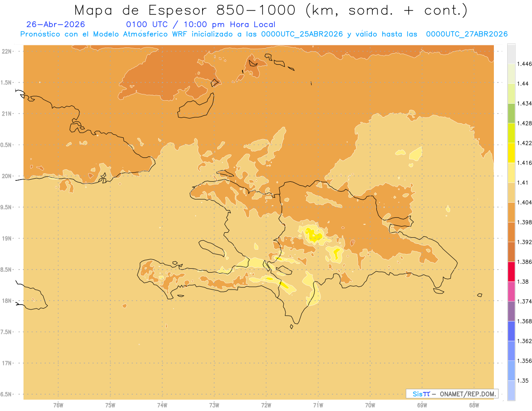Viewport: 532px width, 411px height.
Task: Click the 1.35 legend value label
Action: [x=523, y=380]
